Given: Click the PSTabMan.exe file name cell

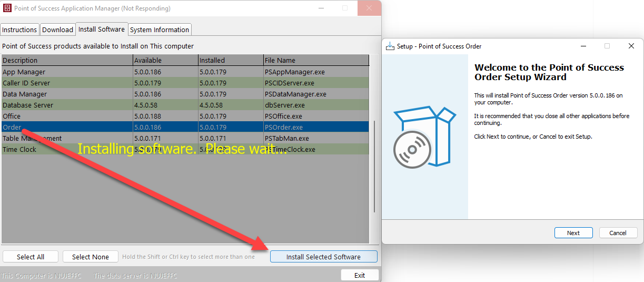Looking at the screenshot, I should click(x=316, y=138).
